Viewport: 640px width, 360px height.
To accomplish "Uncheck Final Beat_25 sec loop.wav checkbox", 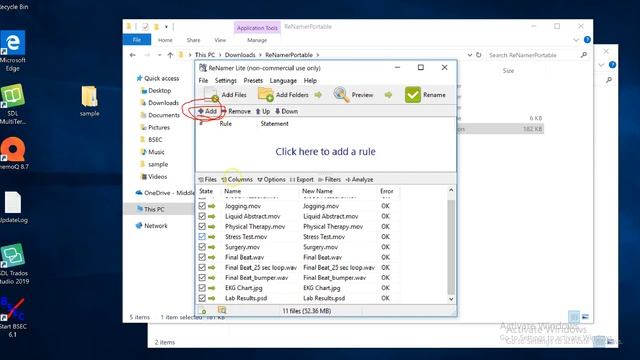I will pyautogui.click(x=202, y=267).
